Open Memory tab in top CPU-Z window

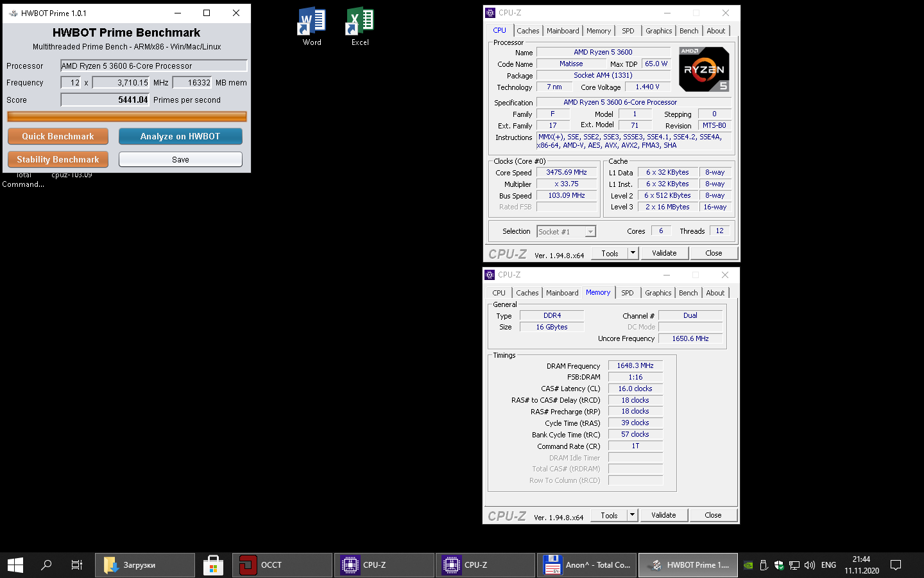point(599,31)
